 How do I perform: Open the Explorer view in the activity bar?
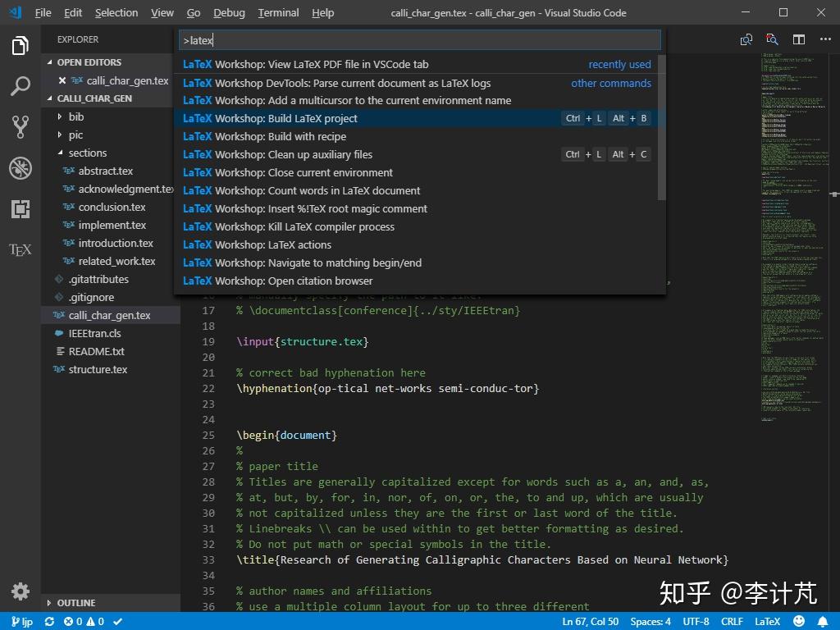pyautogui.click(x=20, y=47)
